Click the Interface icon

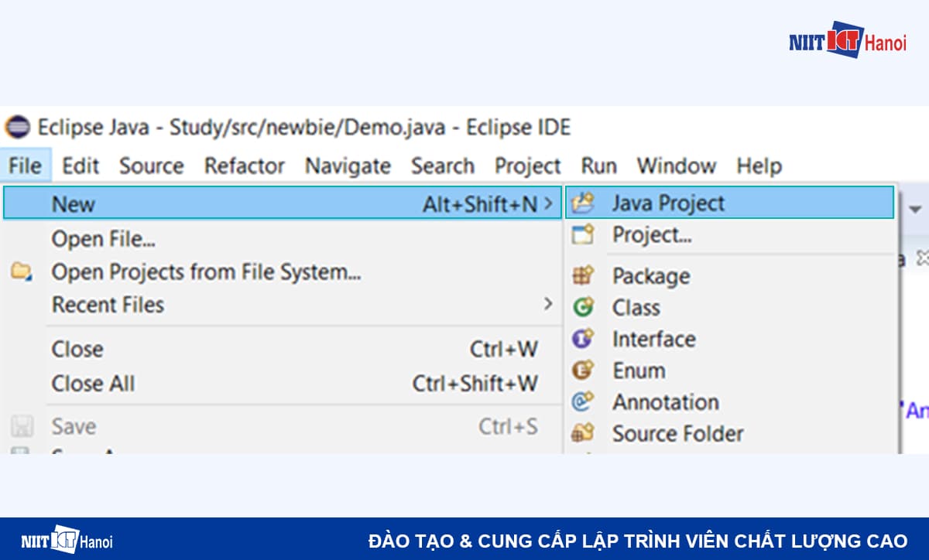click(x=583, y=339)
